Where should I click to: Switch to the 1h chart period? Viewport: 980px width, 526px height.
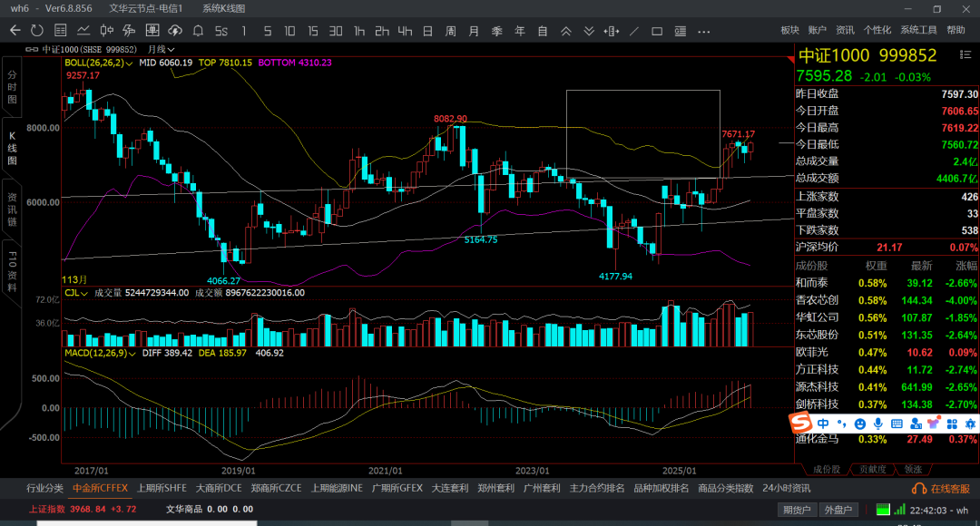(358, 30)
